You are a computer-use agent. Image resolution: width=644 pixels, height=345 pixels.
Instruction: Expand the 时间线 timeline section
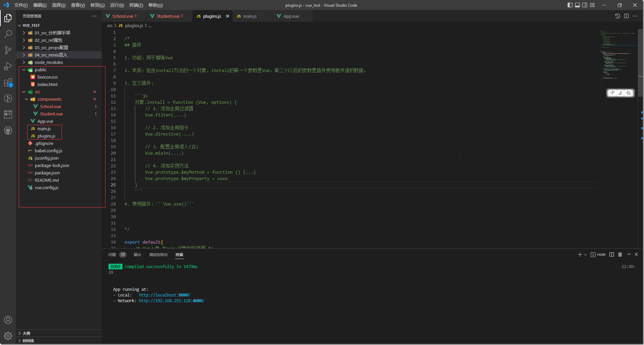(x=59, y=341)
